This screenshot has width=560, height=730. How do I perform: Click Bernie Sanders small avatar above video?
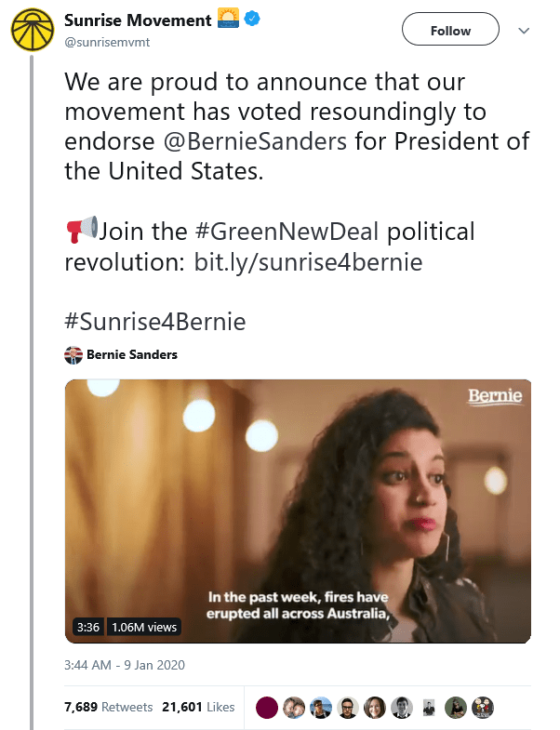pos(73,354)
